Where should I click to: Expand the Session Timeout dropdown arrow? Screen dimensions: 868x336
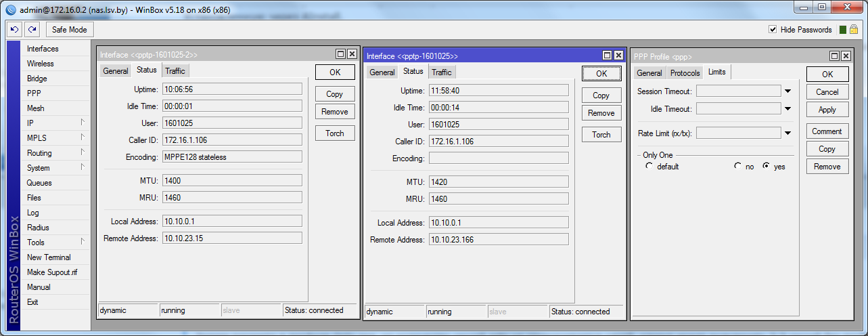[x=787, y=91]
